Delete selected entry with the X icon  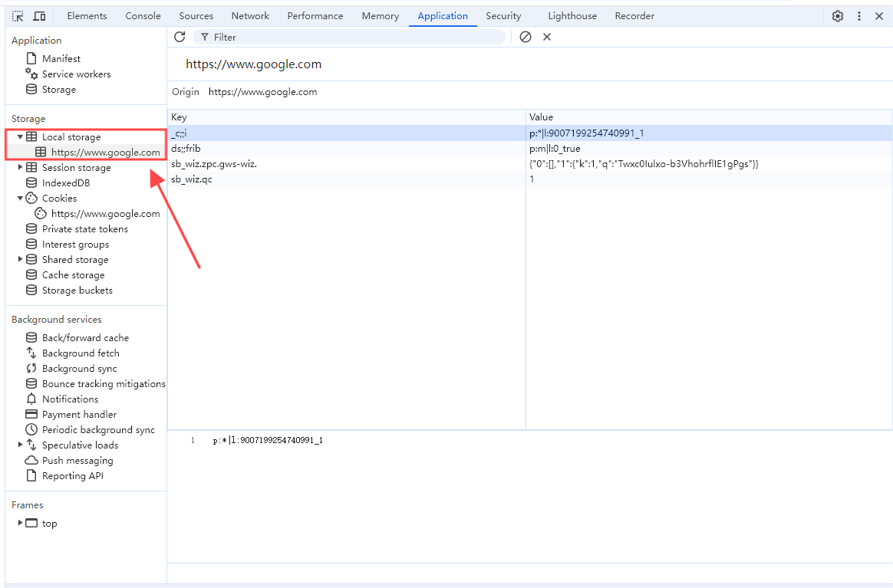pos(547,37)
